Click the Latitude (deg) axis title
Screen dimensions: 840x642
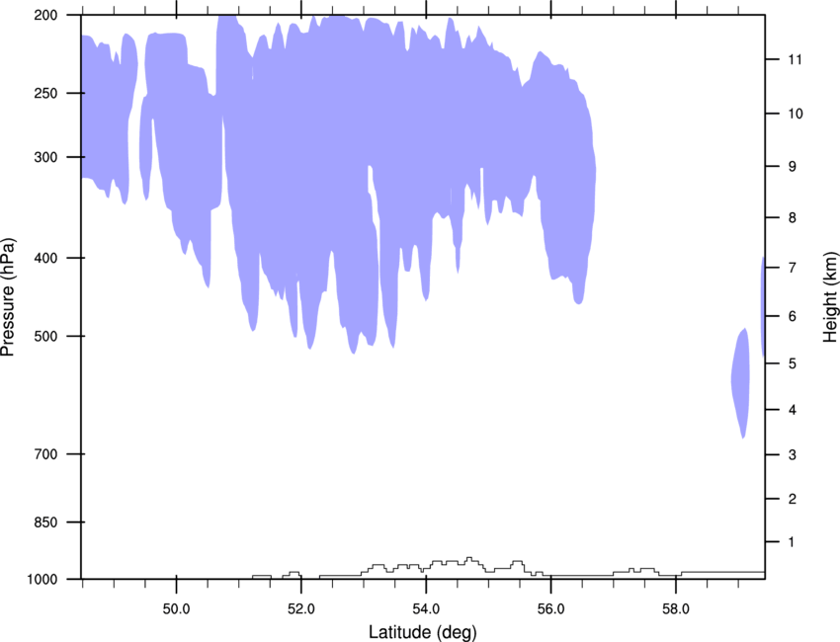[x=423, y=632]
